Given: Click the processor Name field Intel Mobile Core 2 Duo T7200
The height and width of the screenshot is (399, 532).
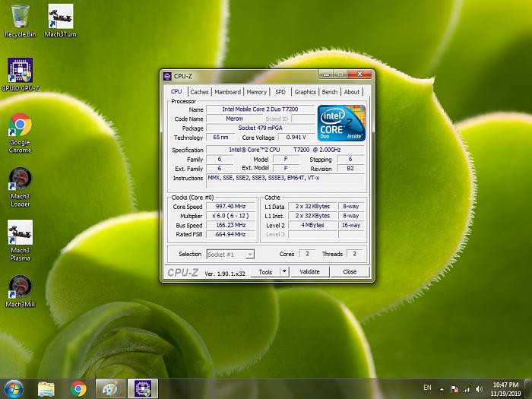Looking at the screenshot, I should point(260,109).
